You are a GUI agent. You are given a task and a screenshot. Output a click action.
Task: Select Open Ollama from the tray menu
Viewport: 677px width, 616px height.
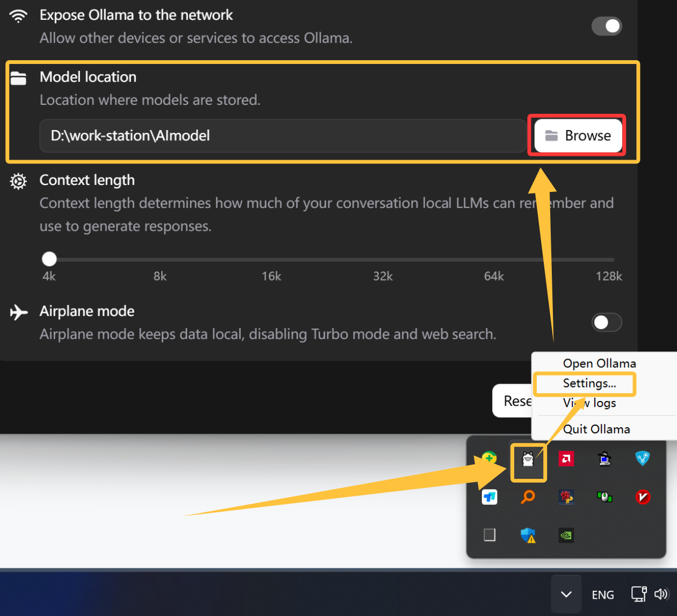(x=599, y=363)
